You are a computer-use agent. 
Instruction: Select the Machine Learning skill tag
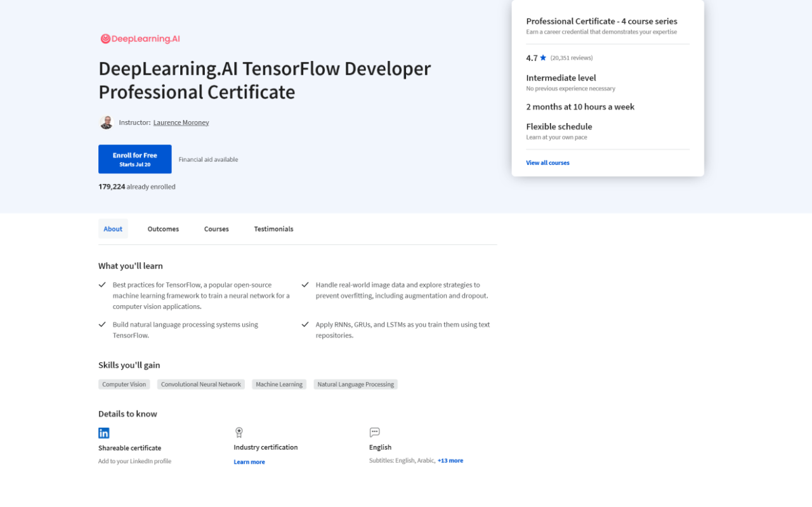click(x=279, y=384)
